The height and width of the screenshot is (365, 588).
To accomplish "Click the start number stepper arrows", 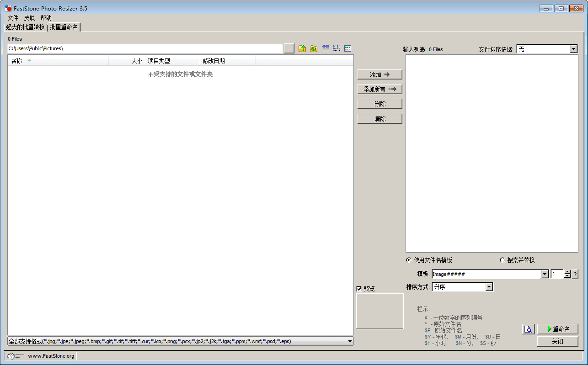I will pyautogui.click(x=567, y=274).
